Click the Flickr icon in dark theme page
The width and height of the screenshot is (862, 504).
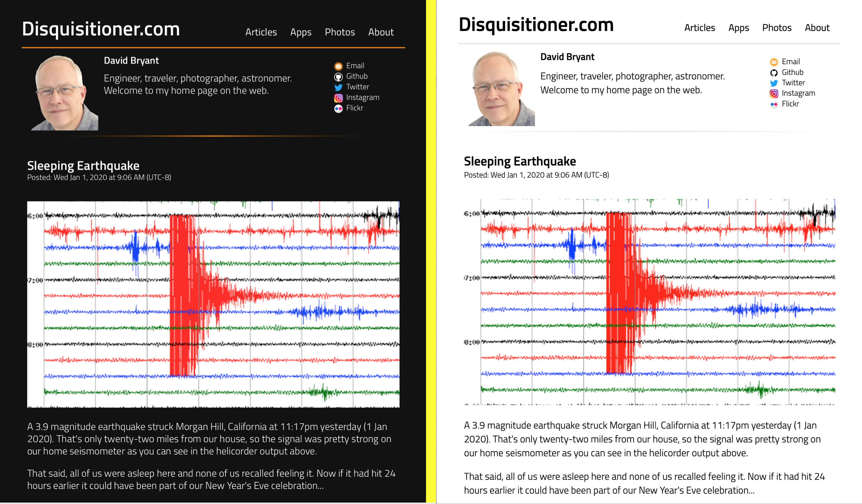point(338,109)
